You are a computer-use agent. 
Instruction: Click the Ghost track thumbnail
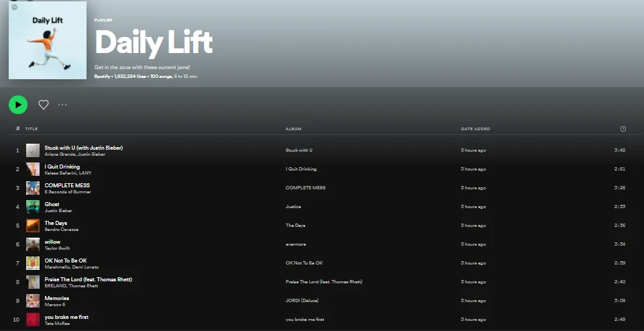tap(33, 207)
